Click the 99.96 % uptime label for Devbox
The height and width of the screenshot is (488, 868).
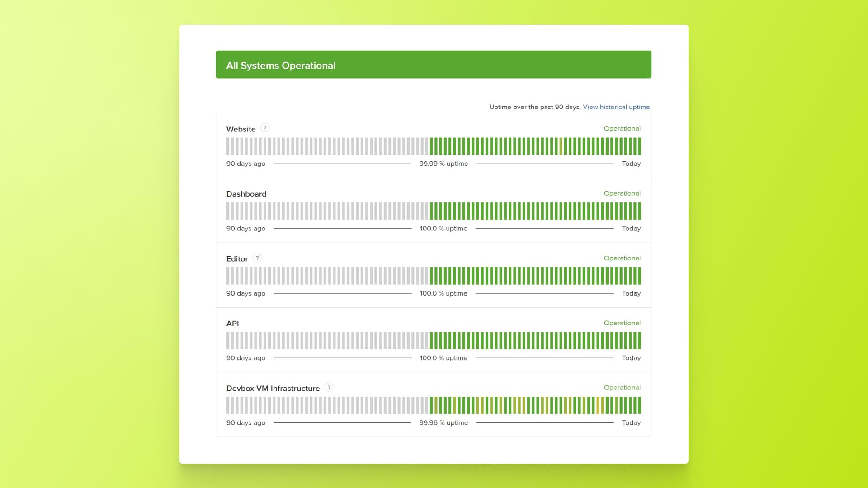(444, 422)
